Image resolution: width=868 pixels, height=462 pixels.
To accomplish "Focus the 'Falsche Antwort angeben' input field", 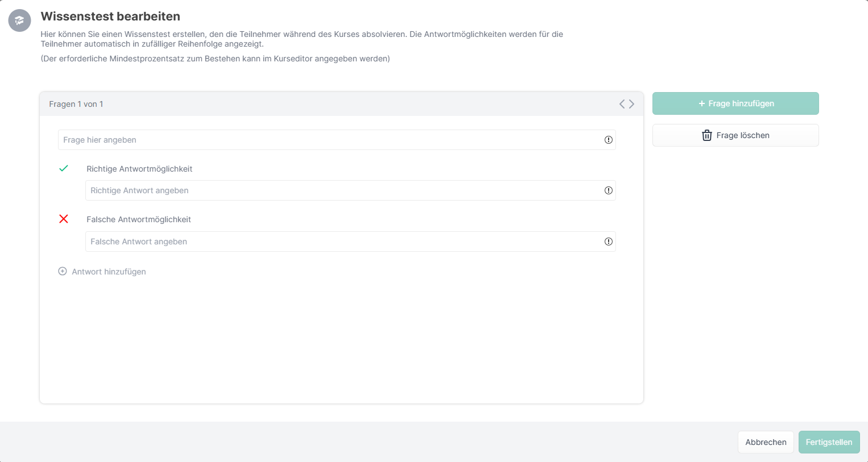I will point(341,242).
